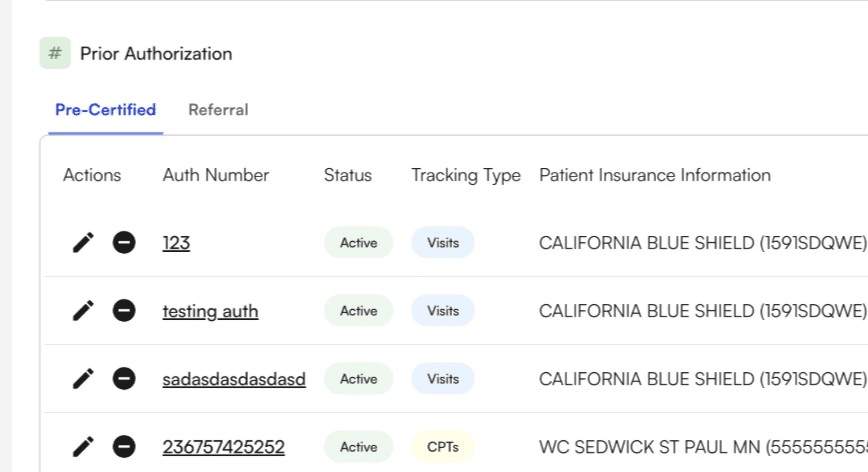
Task: Click the Prior Authorization hash icon
Action: tap(55, 53)
